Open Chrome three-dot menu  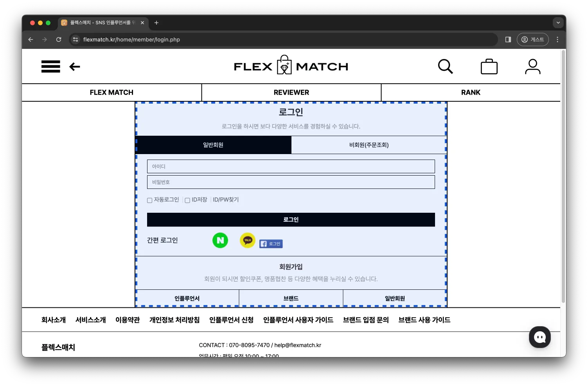pyautogui.click(x=557, y=39)
